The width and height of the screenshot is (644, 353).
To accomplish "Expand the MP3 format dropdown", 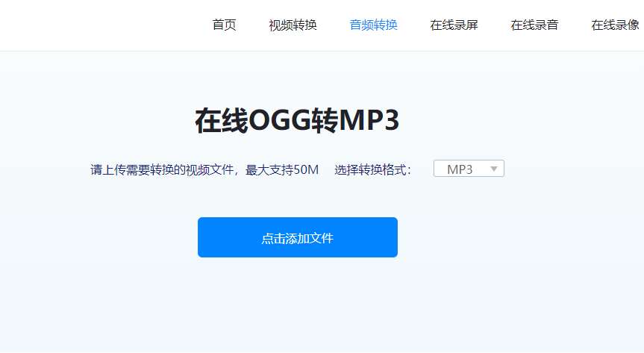I will [469, 169].
